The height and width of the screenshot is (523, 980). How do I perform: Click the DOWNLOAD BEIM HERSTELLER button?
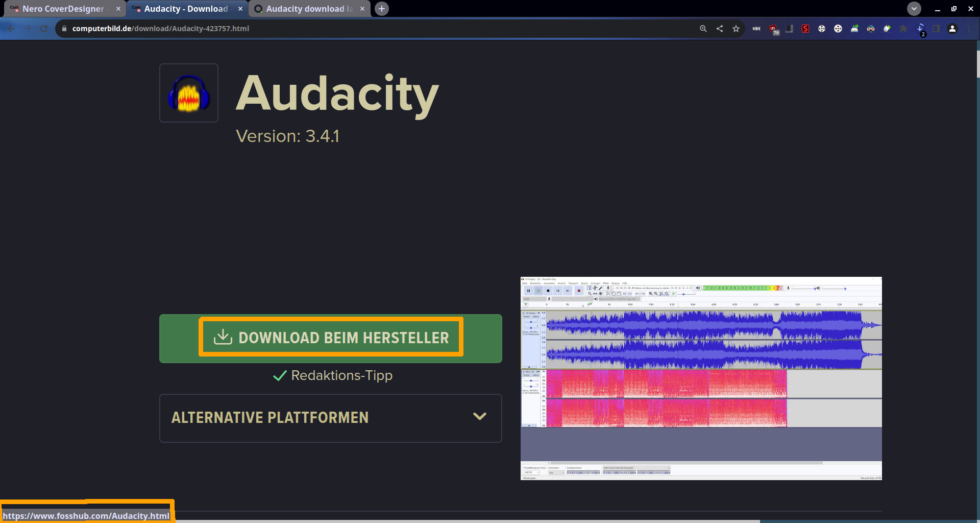331,338
